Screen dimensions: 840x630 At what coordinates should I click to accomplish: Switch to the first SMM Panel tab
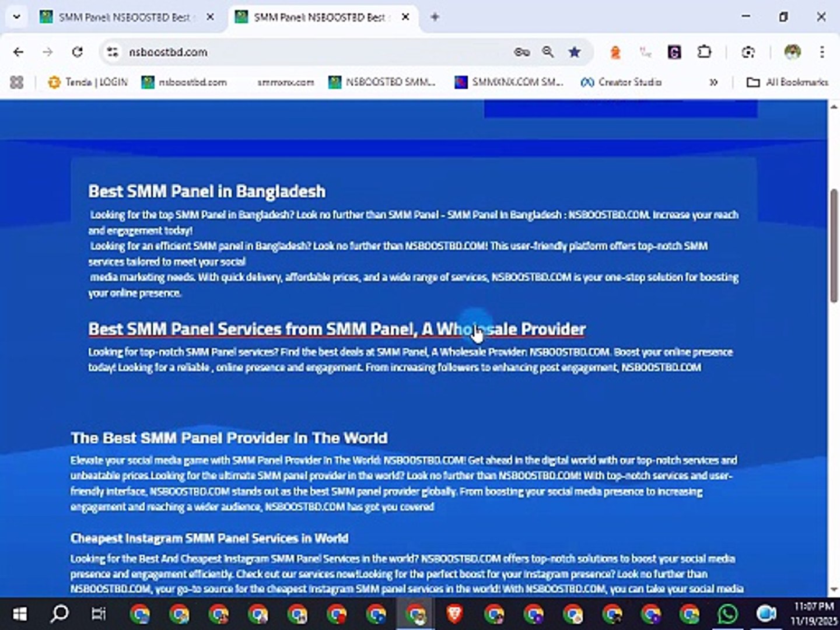pyautogui.click(x=125, y=17)
